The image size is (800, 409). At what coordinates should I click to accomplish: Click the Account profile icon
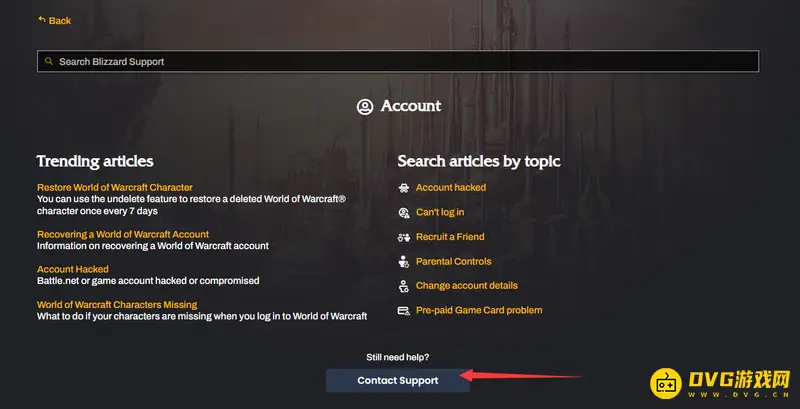pos(365,107)
